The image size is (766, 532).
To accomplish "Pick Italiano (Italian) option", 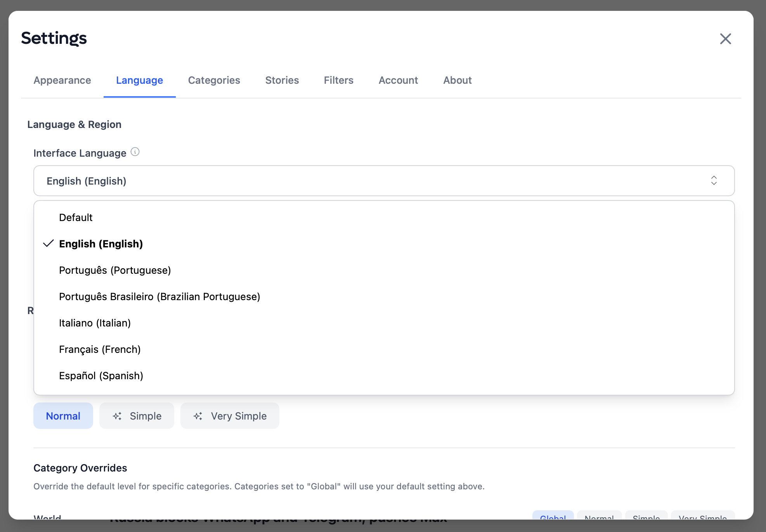I will [95, 323].
